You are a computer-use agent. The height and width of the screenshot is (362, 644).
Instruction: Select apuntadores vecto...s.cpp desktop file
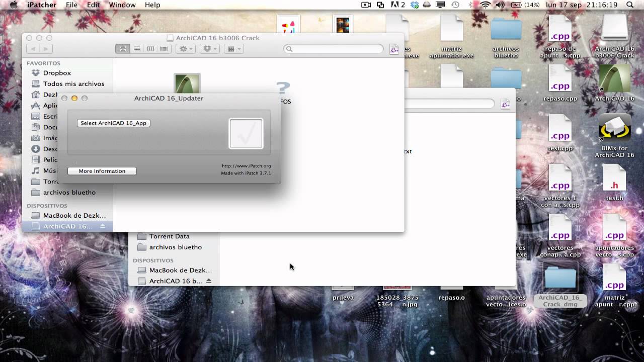(x=614, y=235)
